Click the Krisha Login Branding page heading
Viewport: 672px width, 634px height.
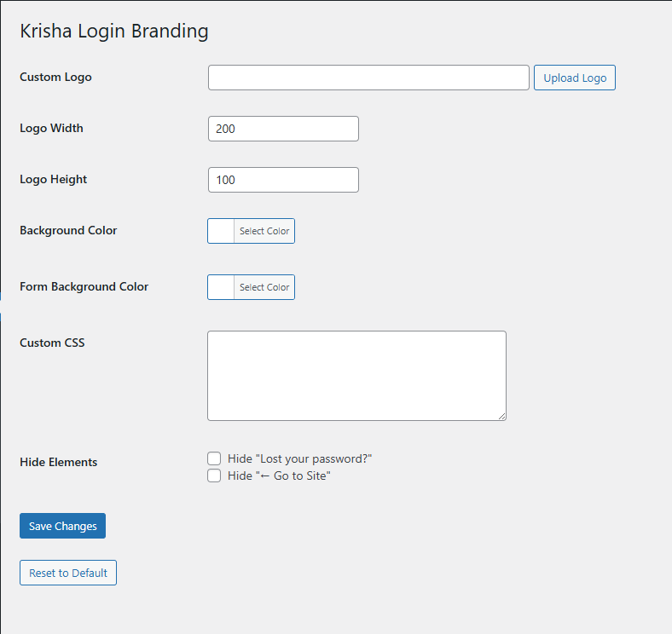114,32
